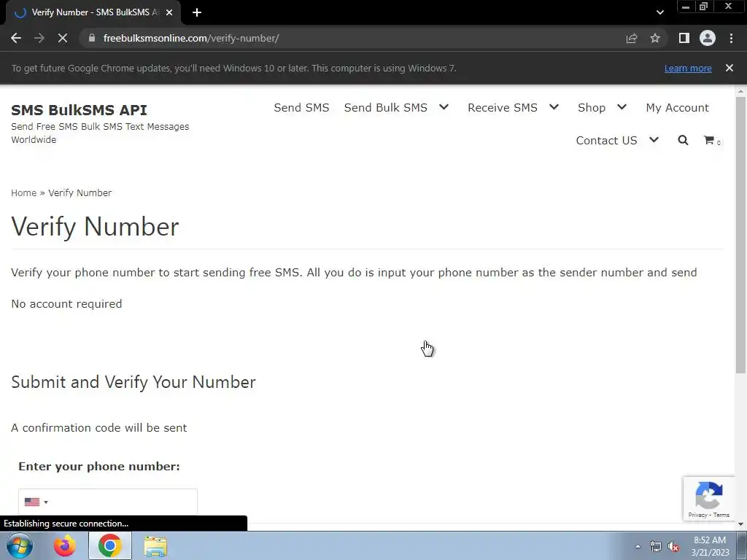Click the address bar URL
The width and height of the screenshot is (747, 560).
point(191,38)
